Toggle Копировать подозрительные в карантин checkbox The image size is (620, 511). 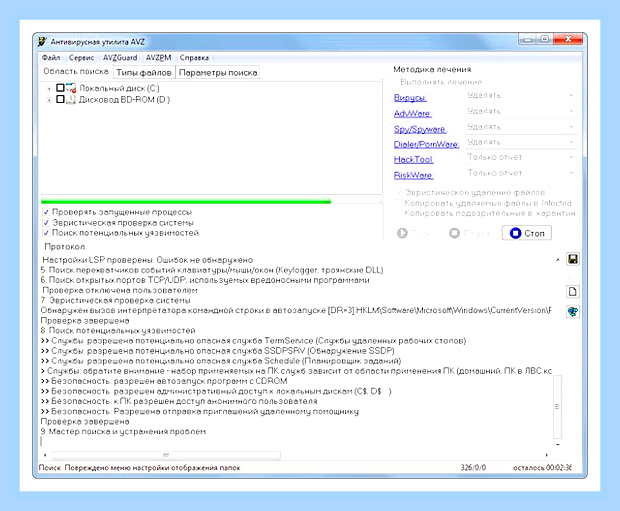(x=399, y=213)
